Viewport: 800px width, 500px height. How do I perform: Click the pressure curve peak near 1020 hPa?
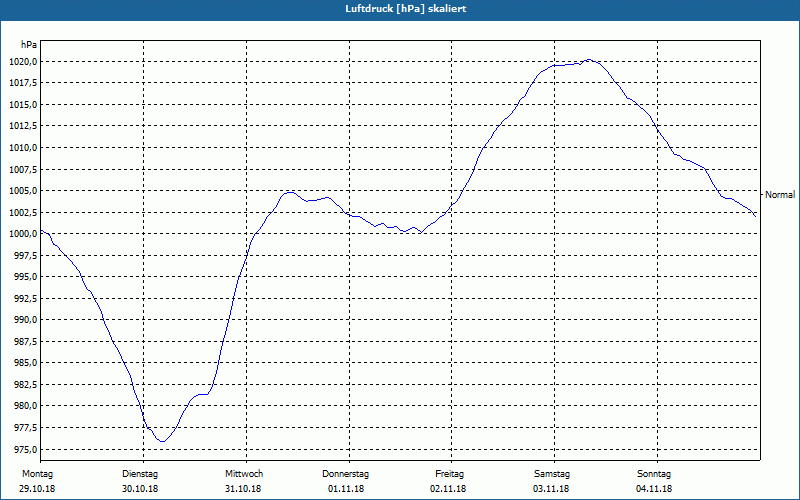point(588,60)
